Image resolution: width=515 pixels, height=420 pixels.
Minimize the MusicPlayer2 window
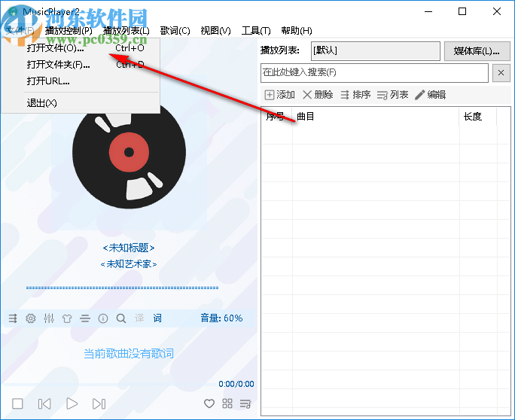click(428, 11)
